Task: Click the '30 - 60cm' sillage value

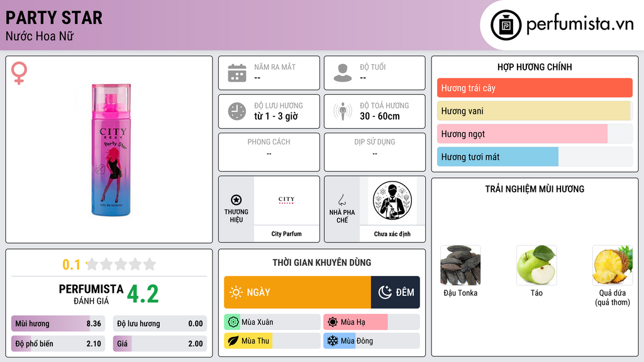Action: pos(380,116)
